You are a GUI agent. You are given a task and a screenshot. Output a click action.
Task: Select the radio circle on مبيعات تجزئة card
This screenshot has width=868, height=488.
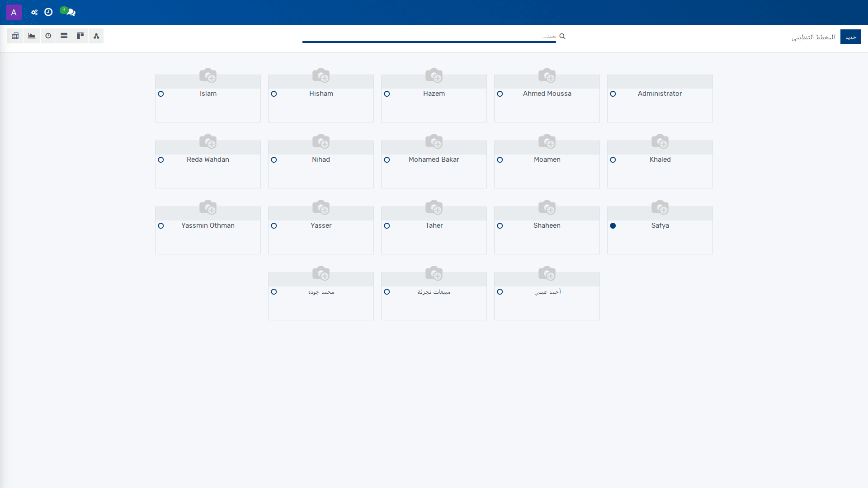coord(387,292)
